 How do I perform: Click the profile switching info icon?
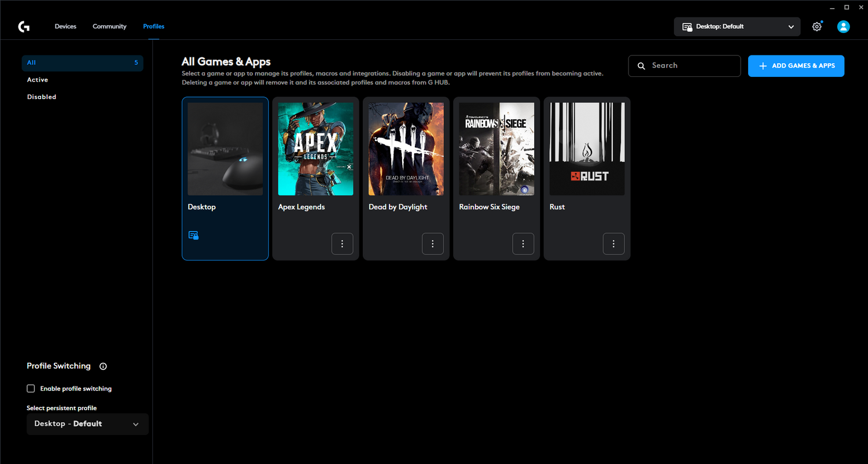click(103, 366)
